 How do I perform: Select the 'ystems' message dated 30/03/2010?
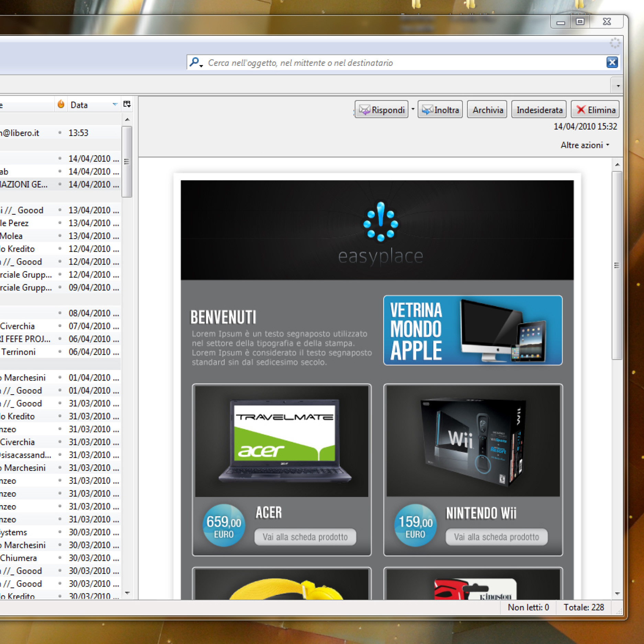(60, 532)
